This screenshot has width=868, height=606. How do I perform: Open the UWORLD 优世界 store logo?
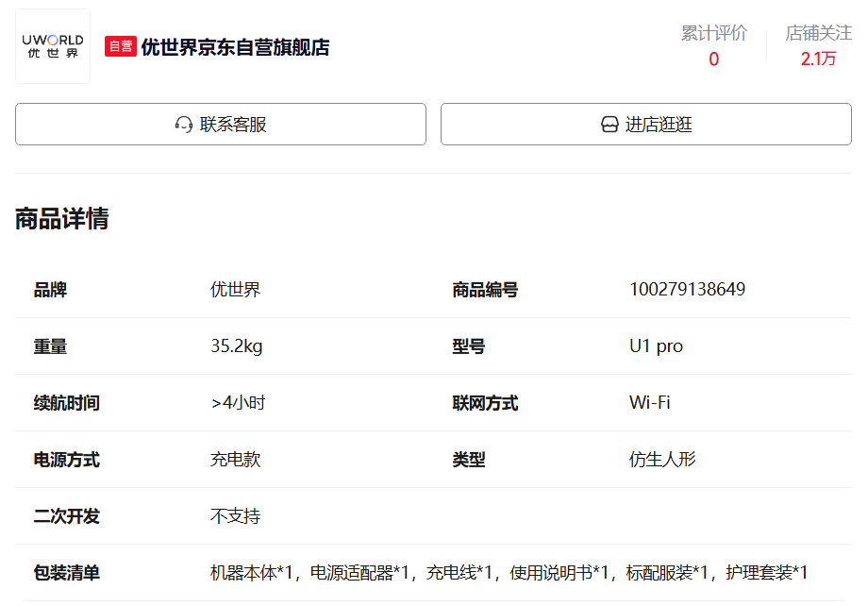coord(53,46)
